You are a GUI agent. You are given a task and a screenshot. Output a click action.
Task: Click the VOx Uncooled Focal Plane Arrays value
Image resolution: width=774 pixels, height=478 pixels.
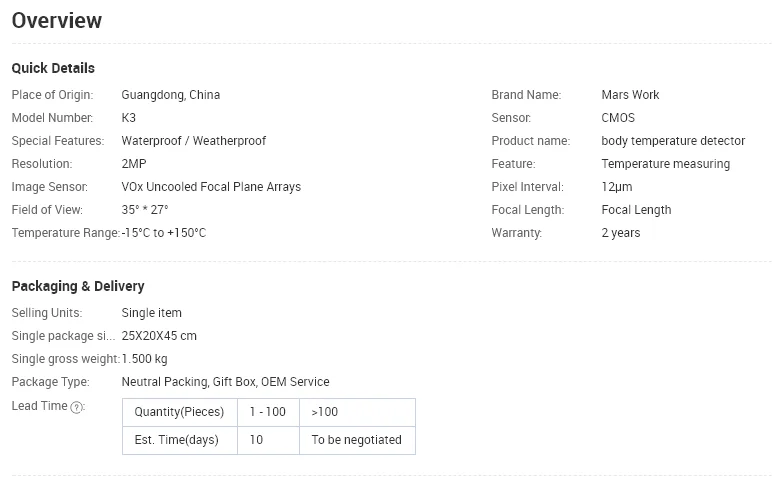pos(210,187)
